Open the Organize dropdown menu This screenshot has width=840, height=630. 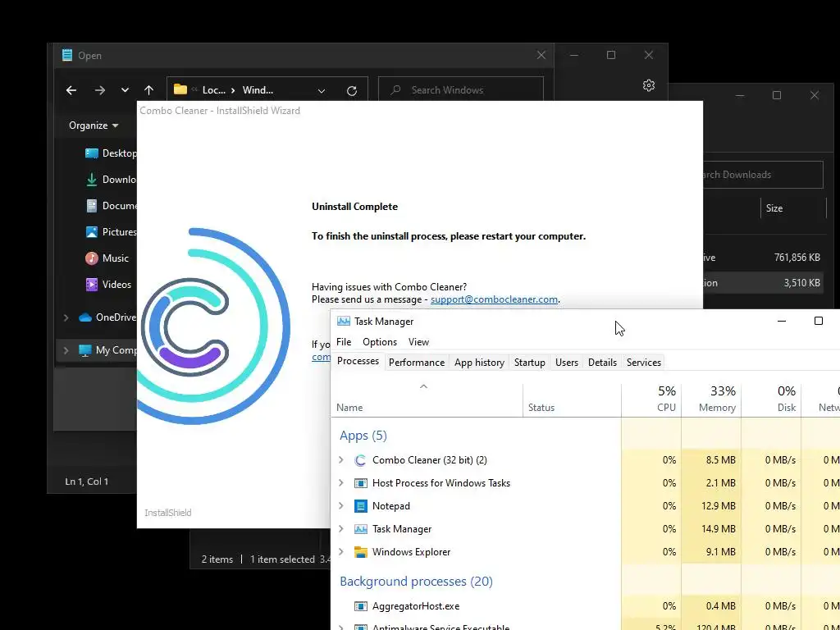tap(94, 126)
